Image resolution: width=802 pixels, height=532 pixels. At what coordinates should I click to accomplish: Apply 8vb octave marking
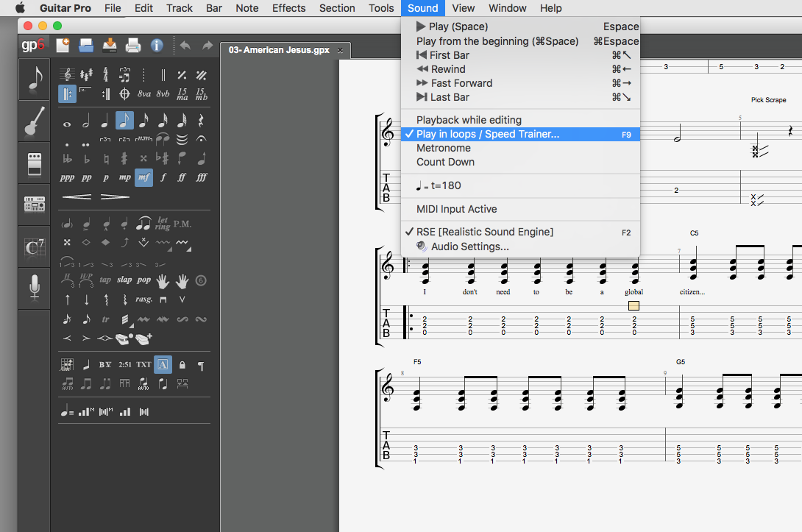click(163, 94)
